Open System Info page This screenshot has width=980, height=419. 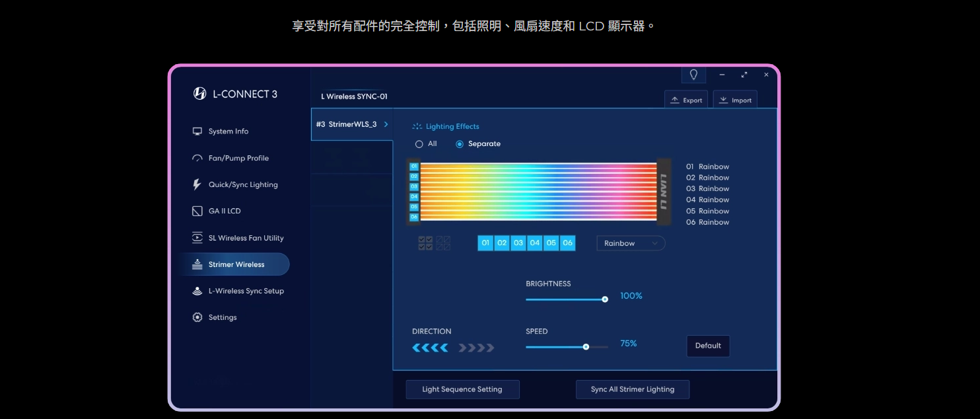pos(228,132)
